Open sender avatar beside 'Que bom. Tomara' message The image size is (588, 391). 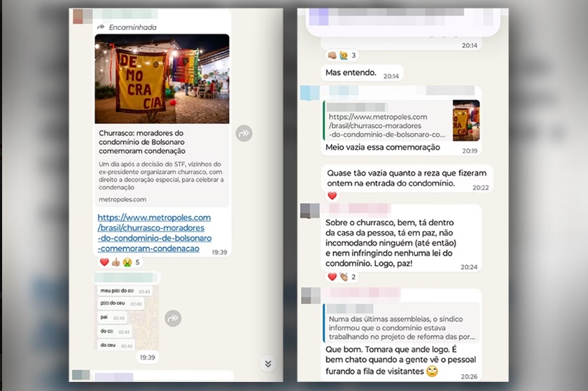coord(310,295)
